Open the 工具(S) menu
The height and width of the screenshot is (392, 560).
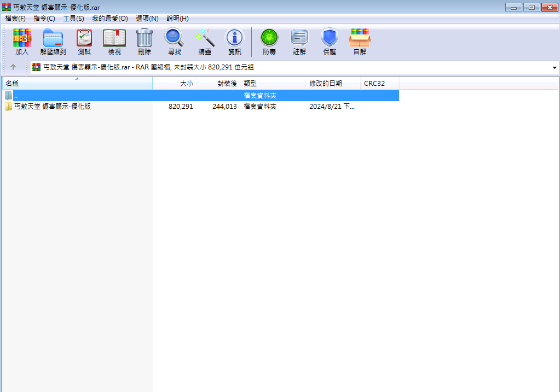click(x=73, y=18)
